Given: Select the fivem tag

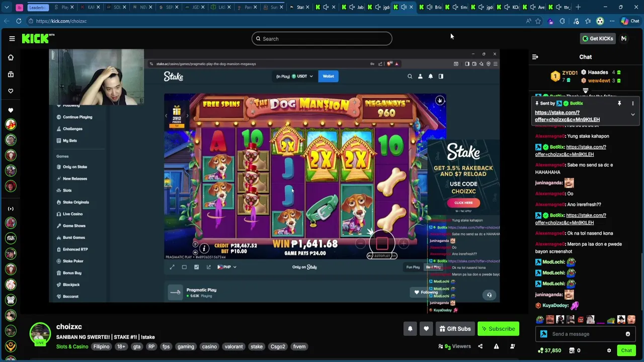Looking at the screenshot, I should [299, 346].
